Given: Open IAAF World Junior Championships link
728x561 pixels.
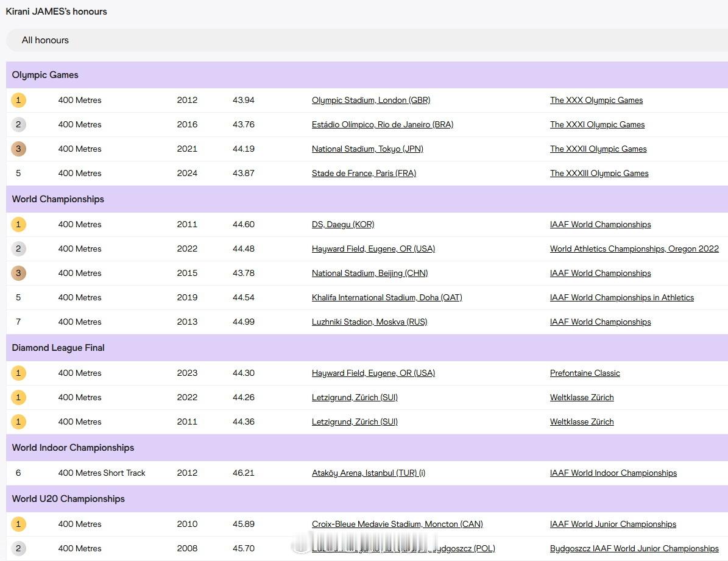Looking at the screenshot, I should 613,524.
